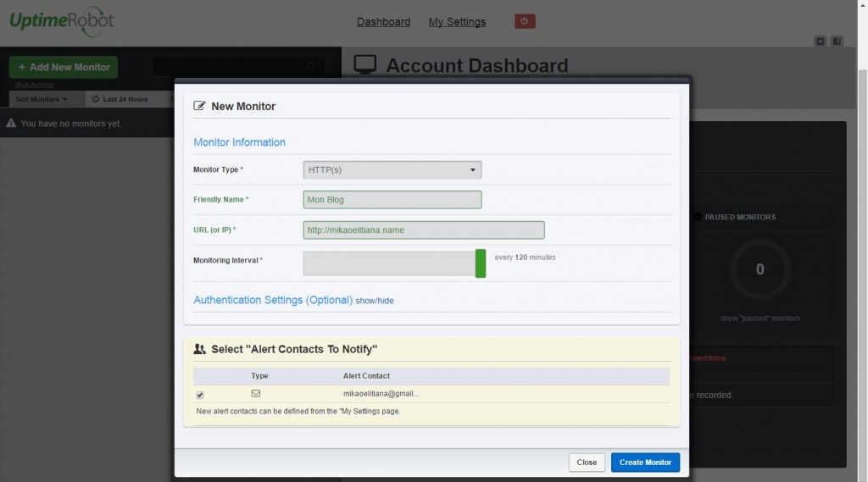The image size is (868, 482).
Task: Open the Monitor Type dropdown
Action: click(x=392, y=169)
